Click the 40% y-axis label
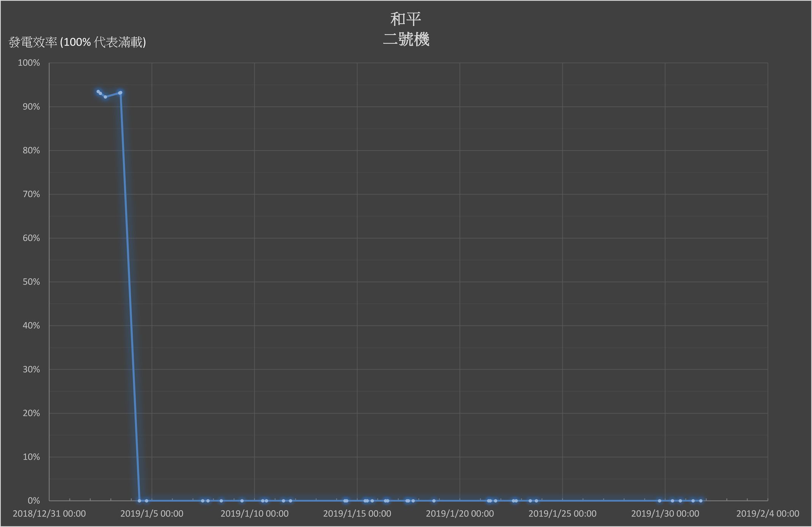The image size is (812, 527). click(31, 326)
